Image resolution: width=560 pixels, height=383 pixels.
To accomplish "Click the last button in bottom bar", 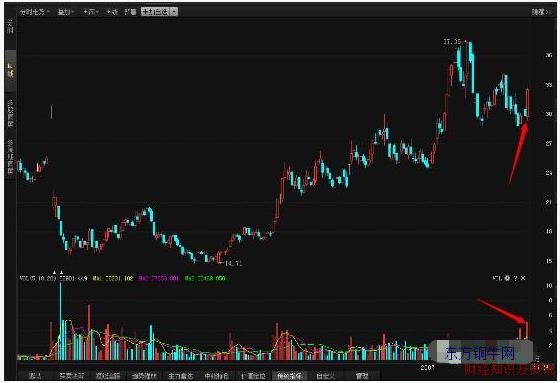I will coord(362,375).
